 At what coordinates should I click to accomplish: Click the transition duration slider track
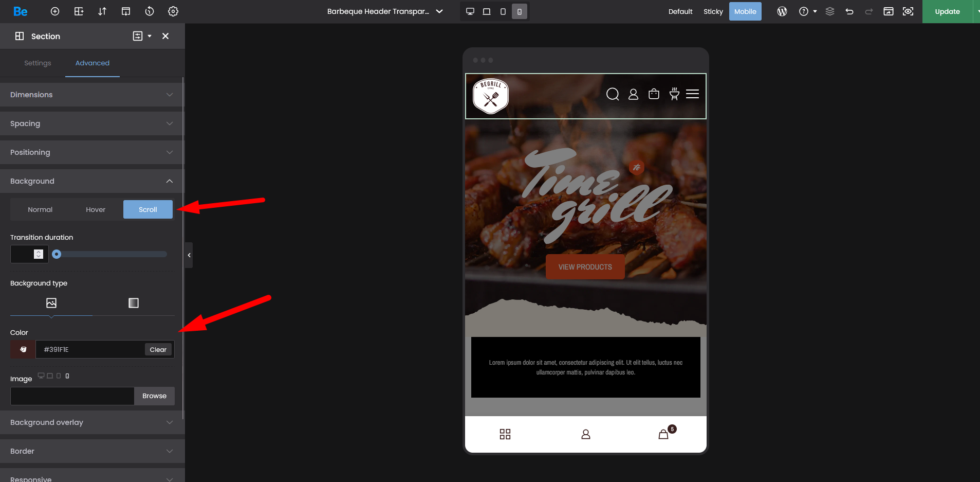(x=109, y=254)
